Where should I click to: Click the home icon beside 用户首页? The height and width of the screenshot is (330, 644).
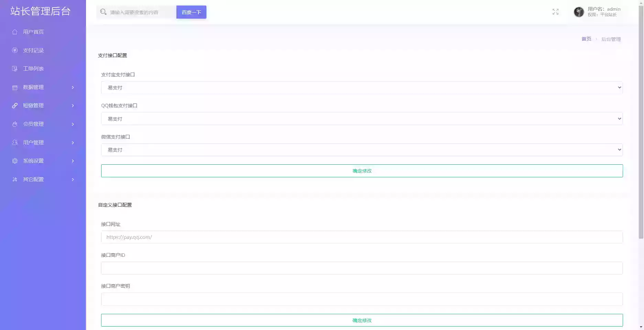pos(15,32)
